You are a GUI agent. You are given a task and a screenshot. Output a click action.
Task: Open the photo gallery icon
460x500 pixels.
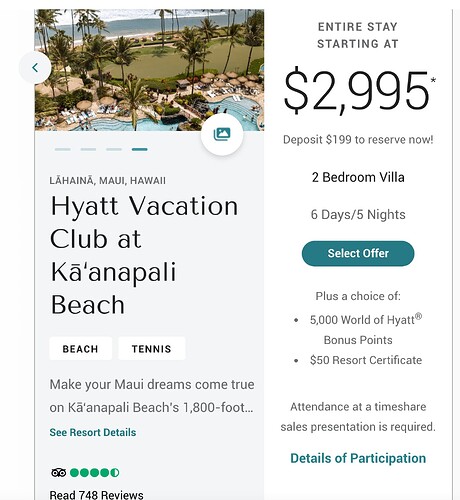pos(222,134)
